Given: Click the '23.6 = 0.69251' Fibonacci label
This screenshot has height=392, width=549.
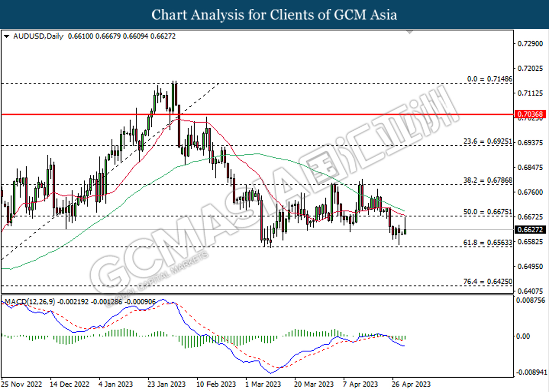Looking at the screenshot, I should pyautogui.click(x=488, y=141).
